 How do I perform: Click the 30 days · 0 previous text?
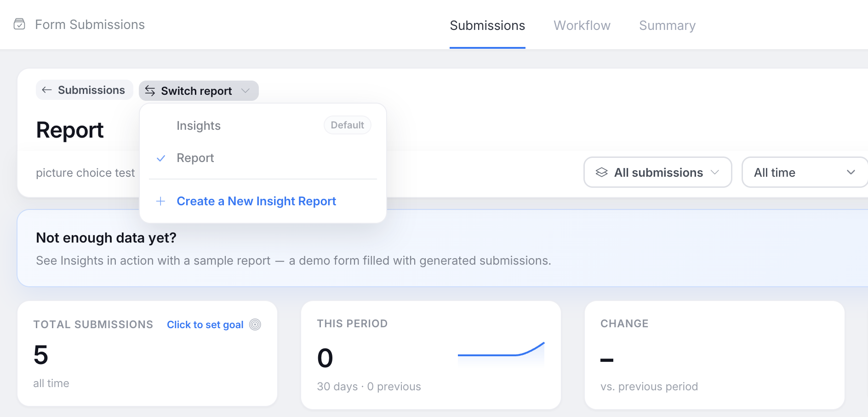(x=369, y=387)
